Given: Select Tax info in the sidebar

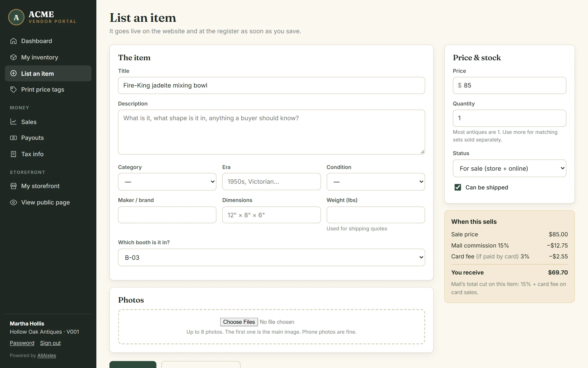Looking at the screenshot, I should (48, 154).
